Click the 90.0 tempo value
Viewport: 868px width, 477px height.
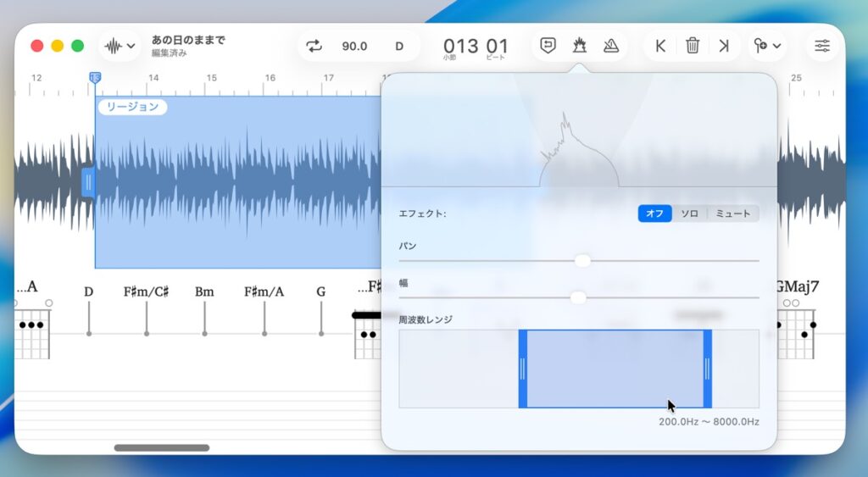(x=354, y=46)
